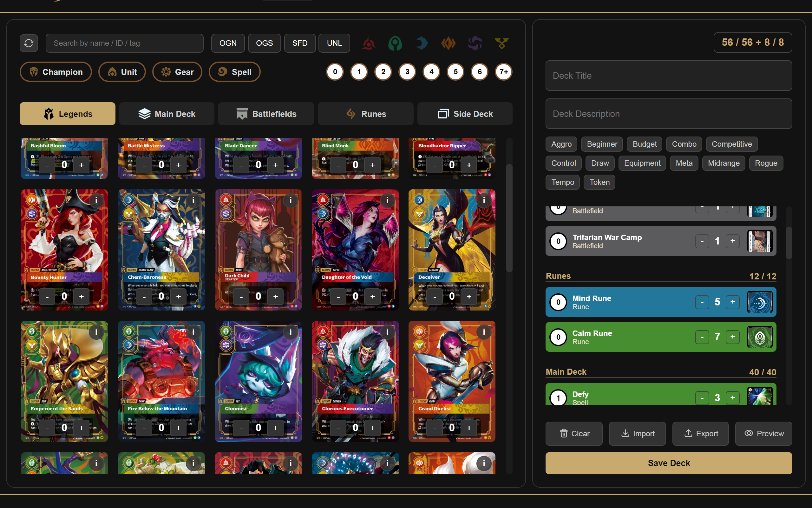Select the Equipment deck tag
812x508 pixels.
(642, 163)
